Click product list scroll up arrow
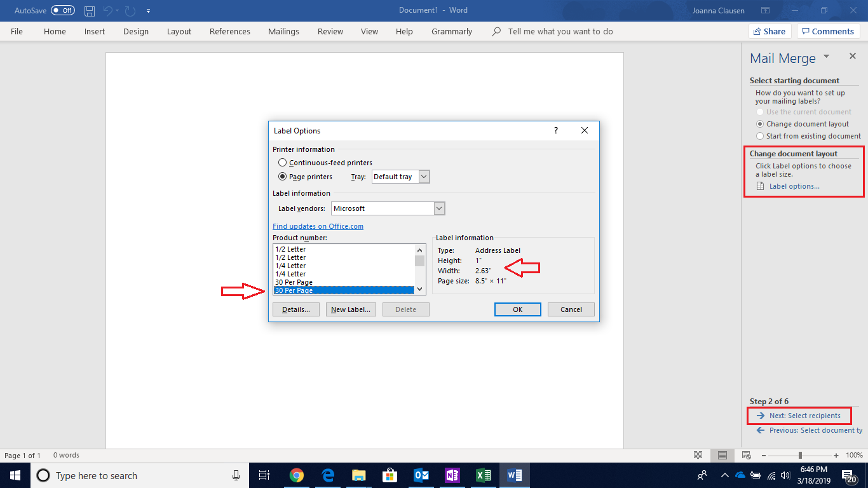Image resolution: width=868 pixels, height=488 pixels. click(x=419, y=250)
